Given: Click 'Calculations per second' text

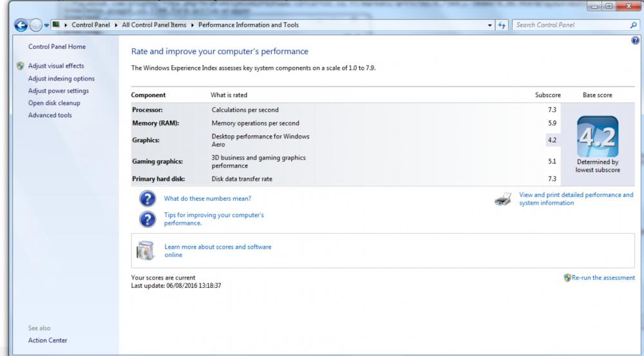Looking at the screenshot, I should click(245, 110).
